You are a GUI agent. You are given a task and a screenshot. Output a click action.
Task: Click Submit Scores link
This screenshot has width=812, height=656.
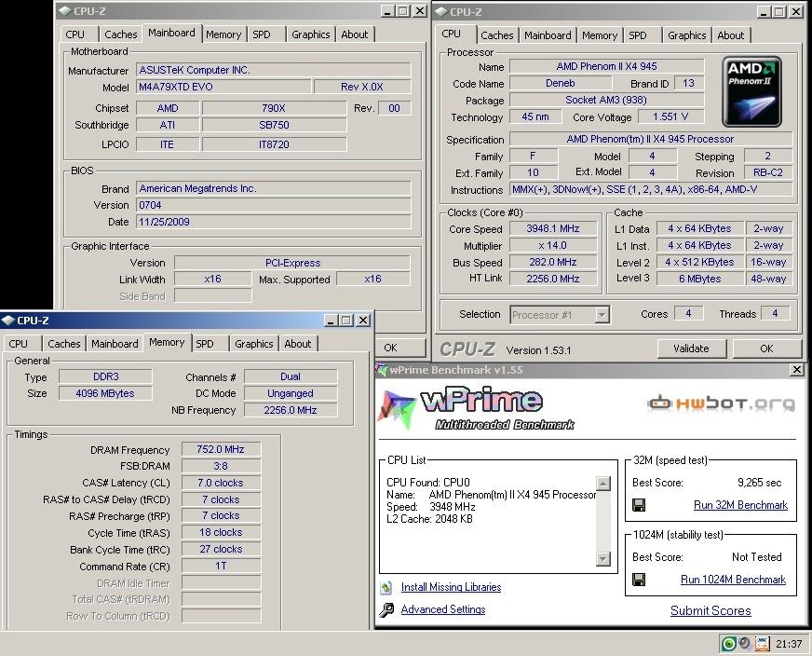[710, 610]
